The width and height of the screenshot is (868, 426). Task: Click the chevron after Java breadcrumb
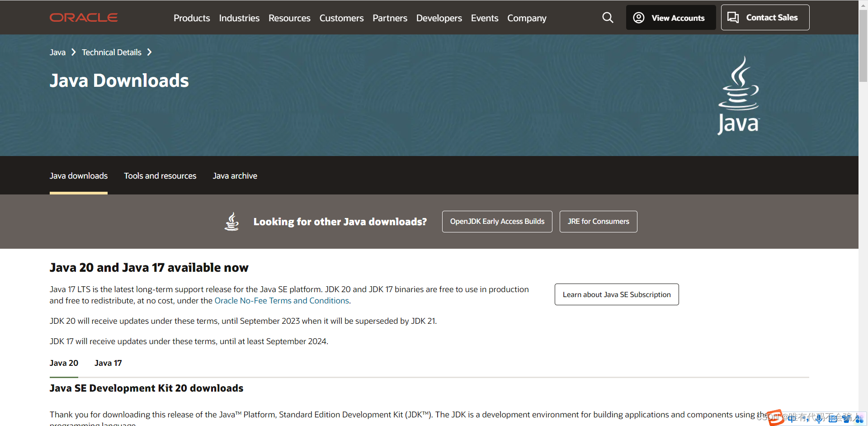pos(74,52)
